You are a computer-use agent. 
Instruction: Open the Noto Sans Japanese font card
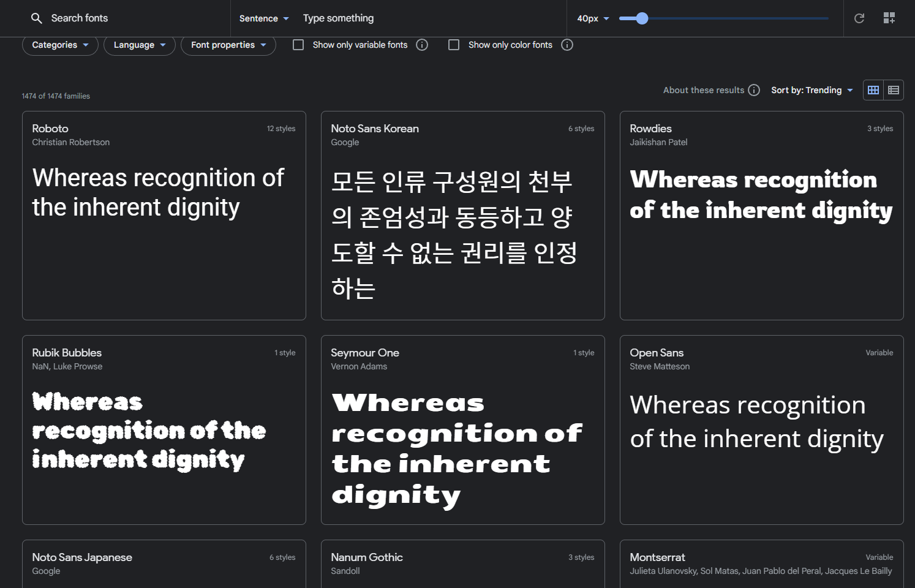[164, 564]
